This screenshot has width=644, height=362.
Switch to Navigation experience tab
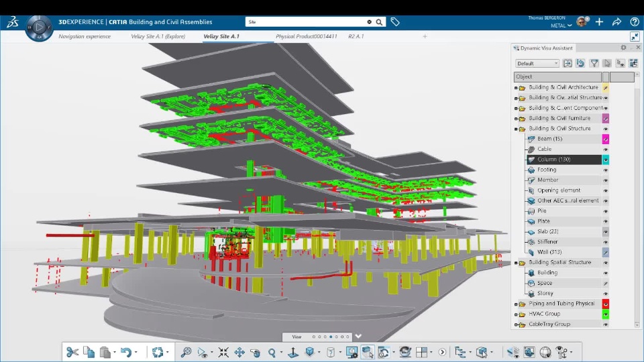[x=85, y=36]
